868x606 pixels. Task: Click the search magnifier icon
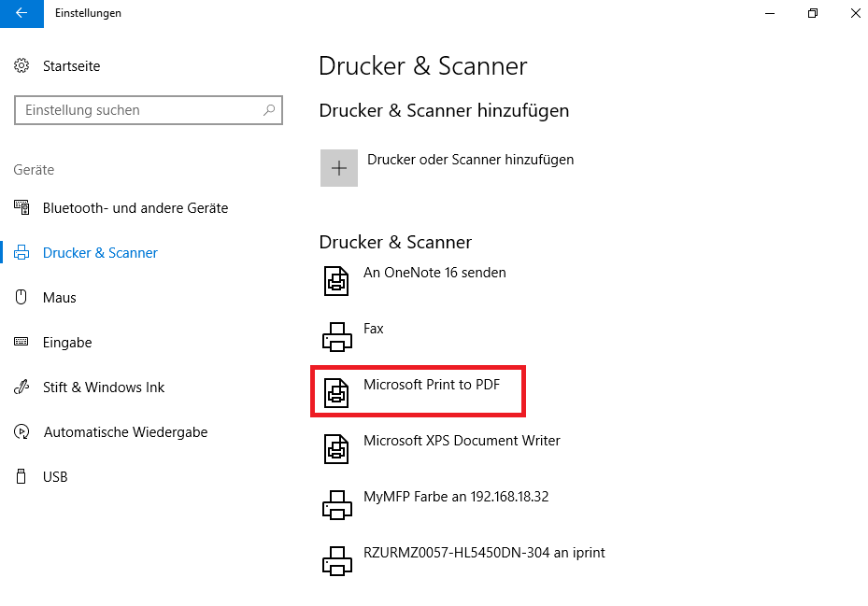tap(269, 110)
